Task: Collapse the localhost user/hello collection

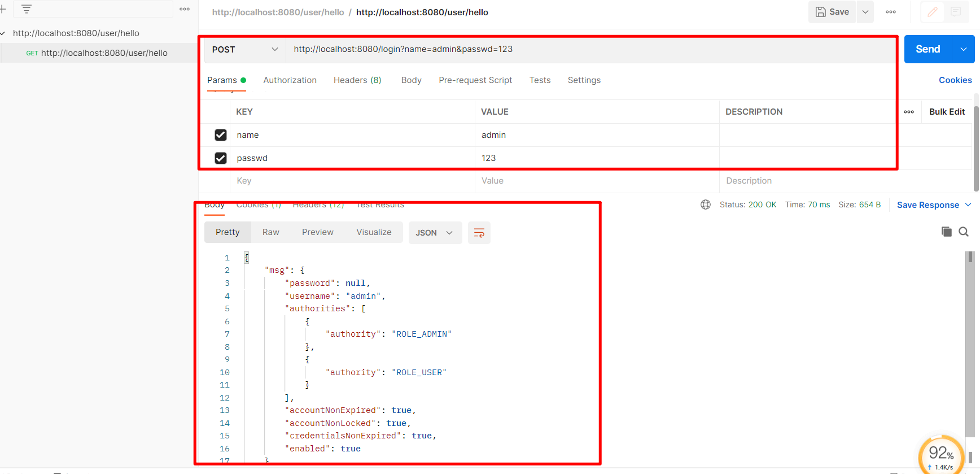Action: pyautogui.click(x=3, y=33)
